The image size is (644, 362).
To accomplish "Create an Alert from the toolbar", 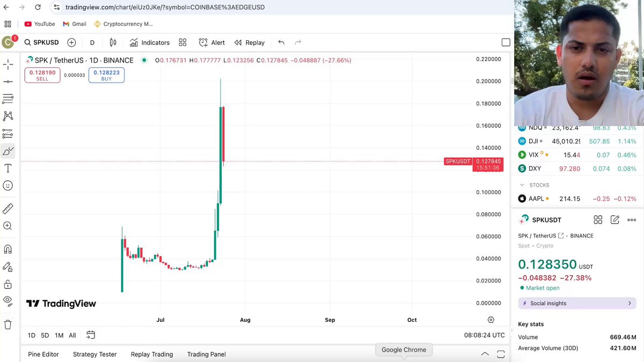I will [212, 42].
